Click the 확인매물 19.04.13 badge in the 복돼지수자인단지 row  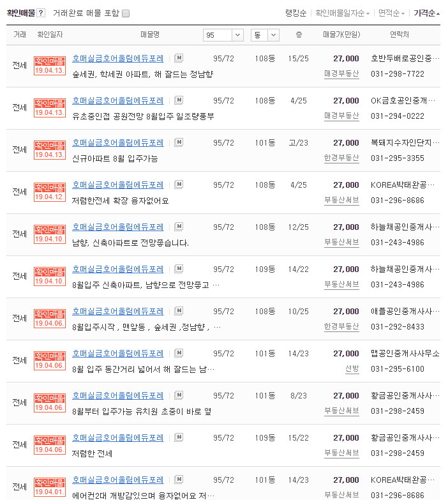pos(50,150)
